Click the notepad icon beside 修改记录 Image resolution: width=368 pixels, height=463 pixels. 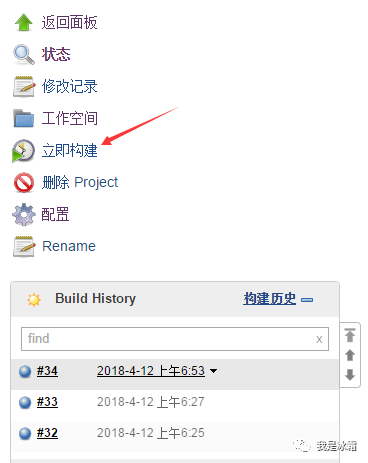point(24,86)
